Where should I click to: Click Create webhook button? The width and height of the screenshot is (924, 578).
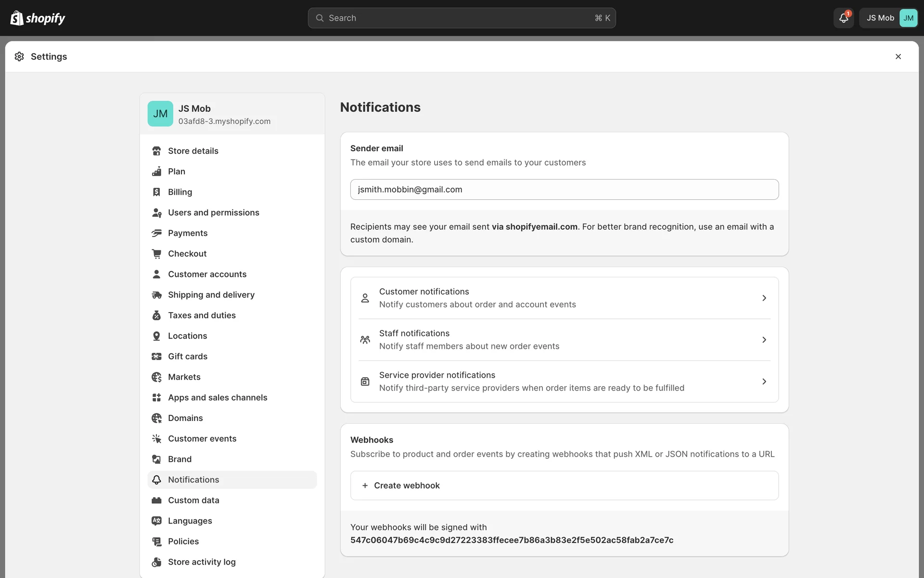click(564, 486)
